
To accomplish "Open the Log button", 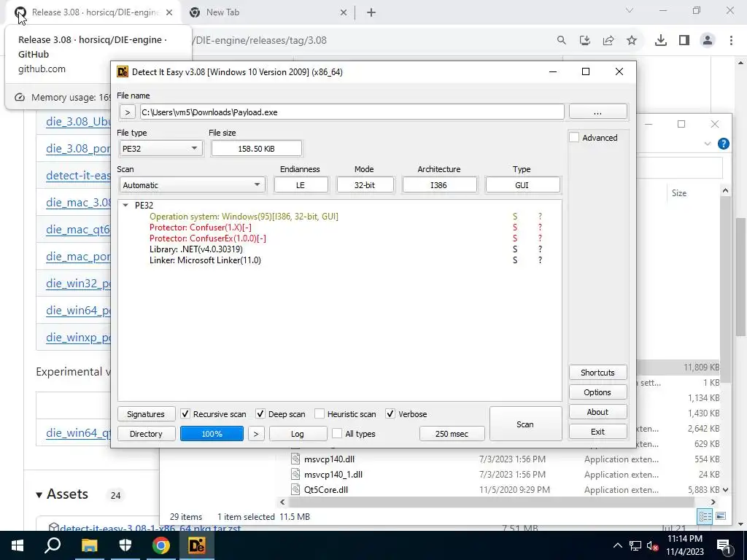I will point(298,434).
